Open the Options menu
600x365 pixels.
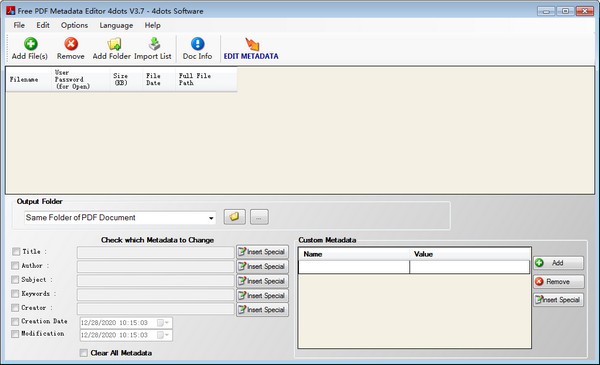[75, 25]
